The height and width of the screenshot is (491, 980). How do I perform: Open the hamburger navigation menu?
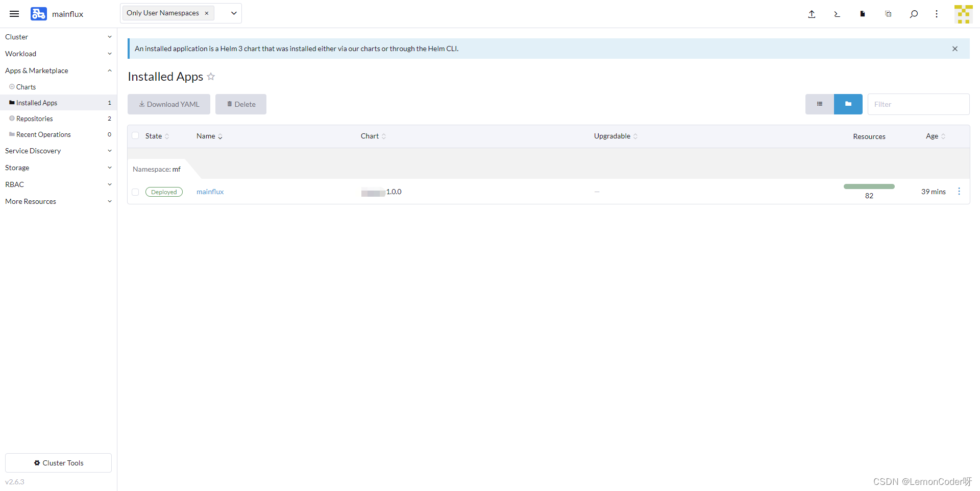pos(14,14)
